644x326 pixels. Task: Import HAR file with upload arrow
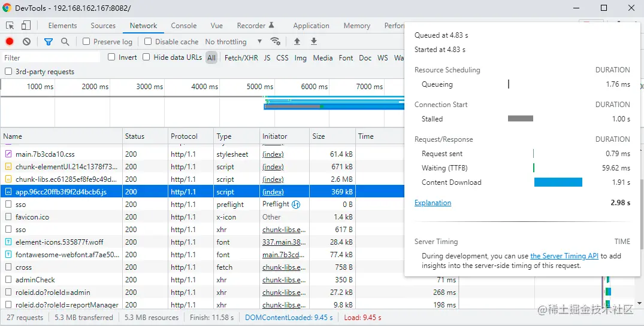coord(297,41)
